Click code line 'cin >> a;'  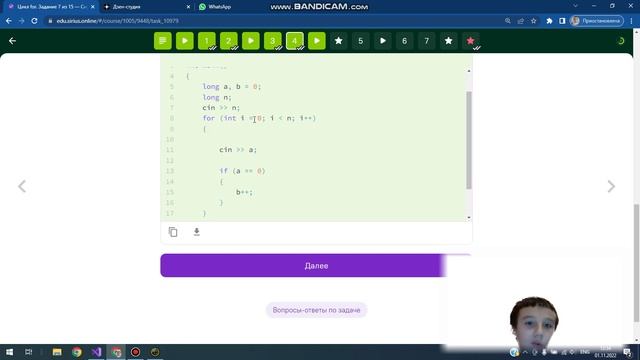(x=238, y=150)
